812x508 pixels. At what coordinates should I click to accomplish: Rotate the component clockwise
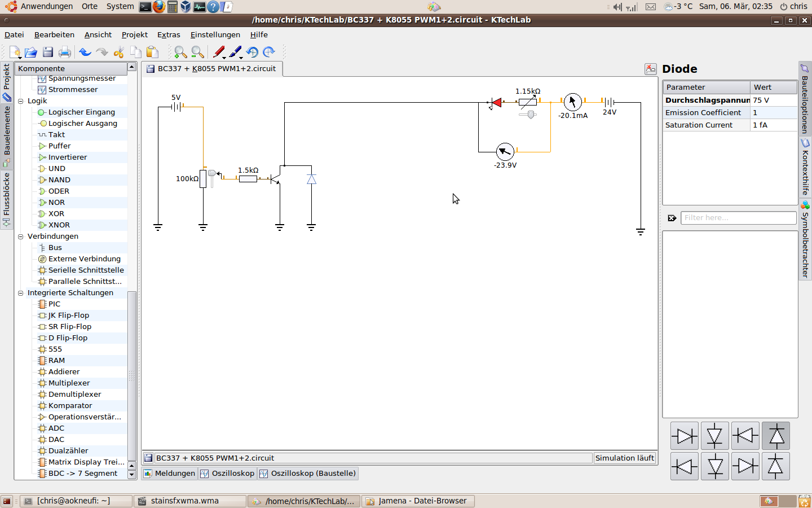click(269, 52)
